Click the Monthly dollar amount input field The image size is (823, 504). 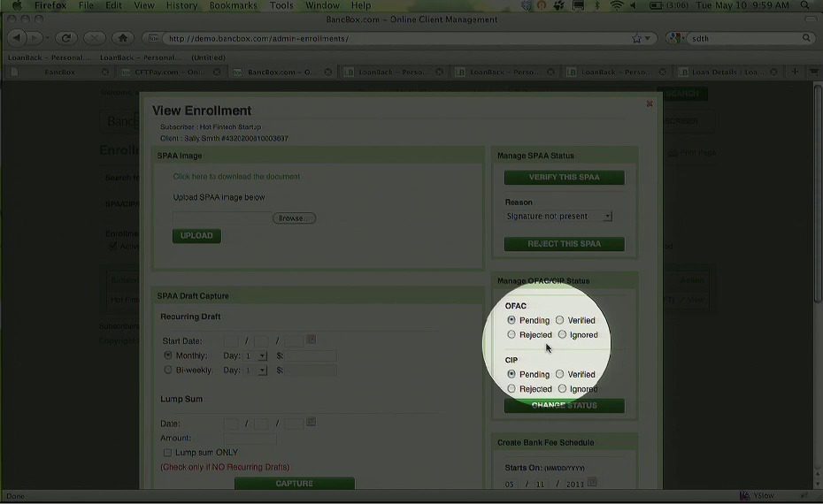tap(311, 355)
